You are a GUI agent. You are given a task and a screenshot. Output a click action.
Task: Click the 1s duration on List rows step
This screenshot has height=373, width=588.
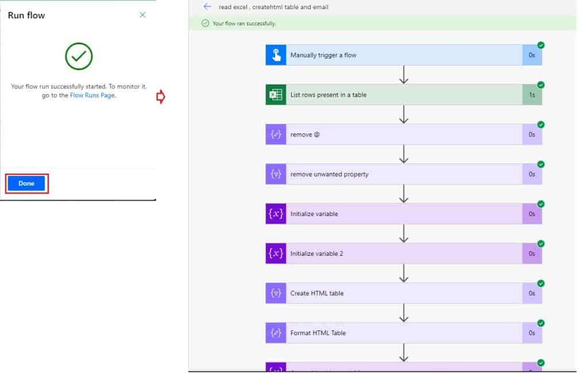point(532,95)
